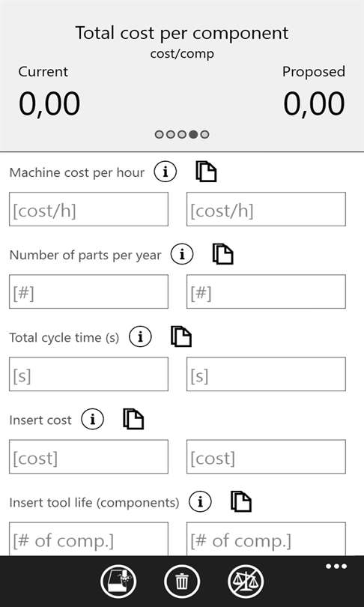364x607 pixels.
Task: Show Insert tool life info
Action: [x=201, y=502]
